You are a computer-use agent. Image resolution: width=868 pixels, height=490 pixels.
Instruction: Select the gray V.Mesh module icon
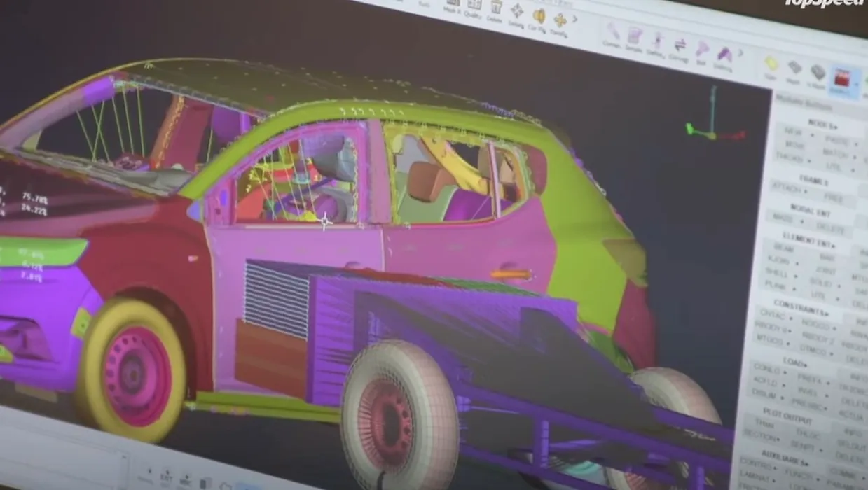[x=818, y=73]
